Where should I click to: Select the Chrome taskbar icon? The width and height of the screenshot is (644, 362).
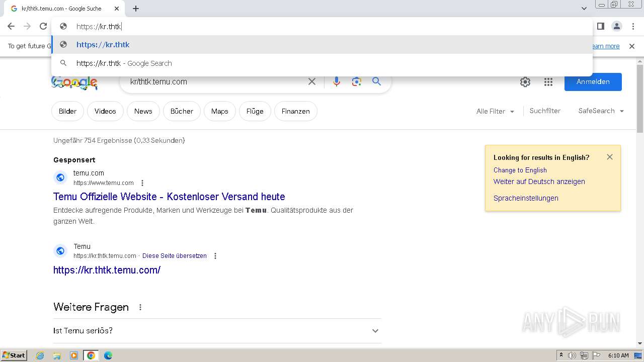click(91, 355)
